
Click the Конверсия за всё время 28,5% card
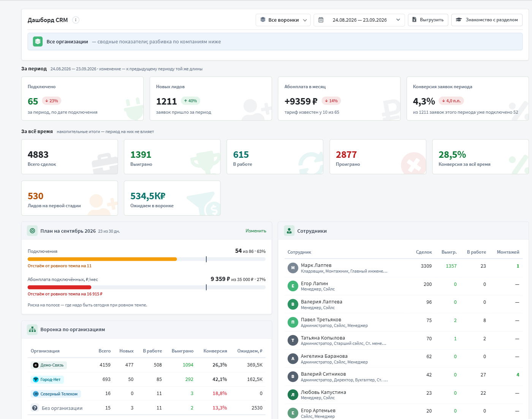[480, 157]
